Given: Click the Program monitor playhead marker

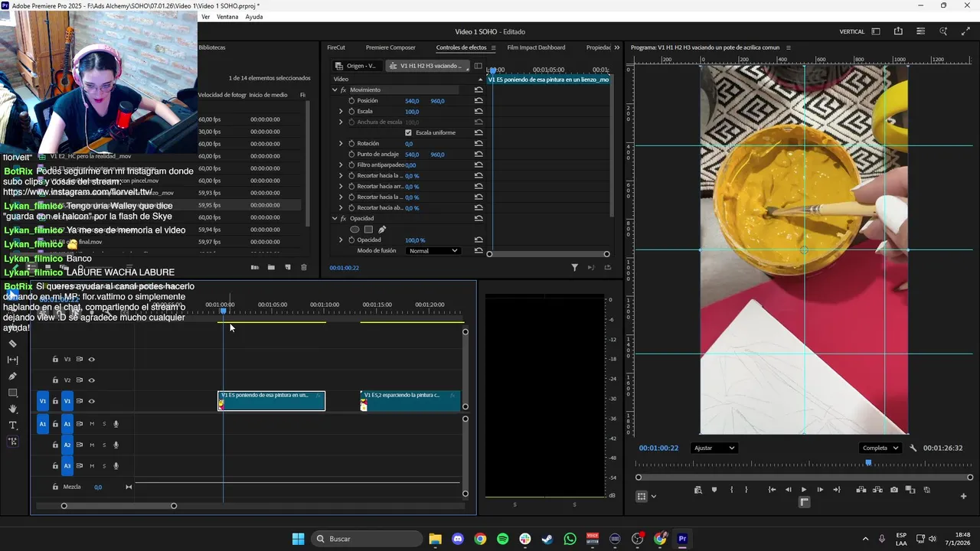Looking at the screenshot, I should pyautogui.click(x=868, y=462).
